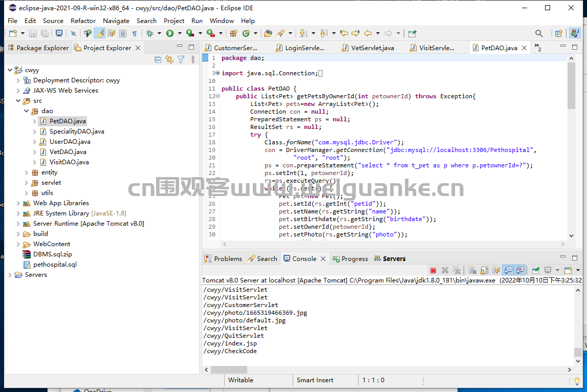Open the New Console View dropdown arrow
587x392 pixels.
(x=578, y=270)
